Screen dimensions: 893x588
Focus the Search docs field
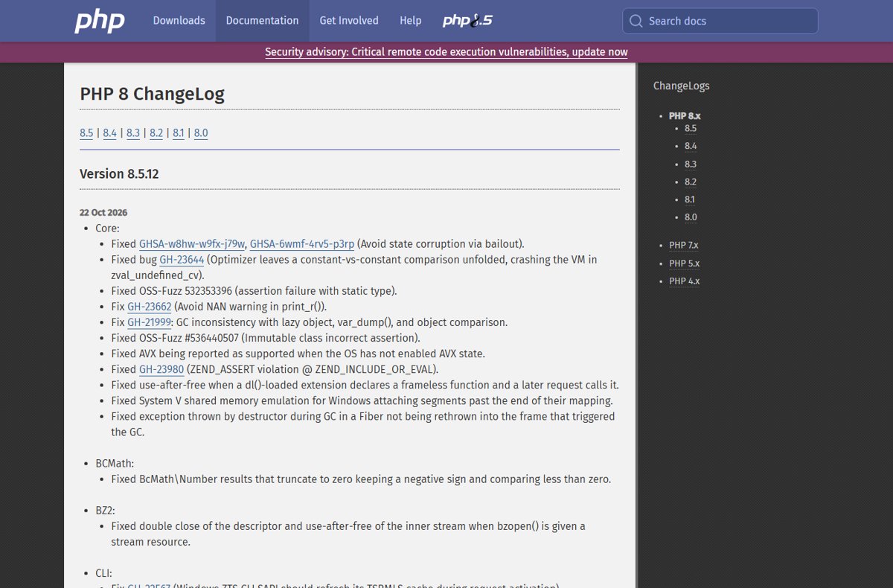(x=720, y=21)
